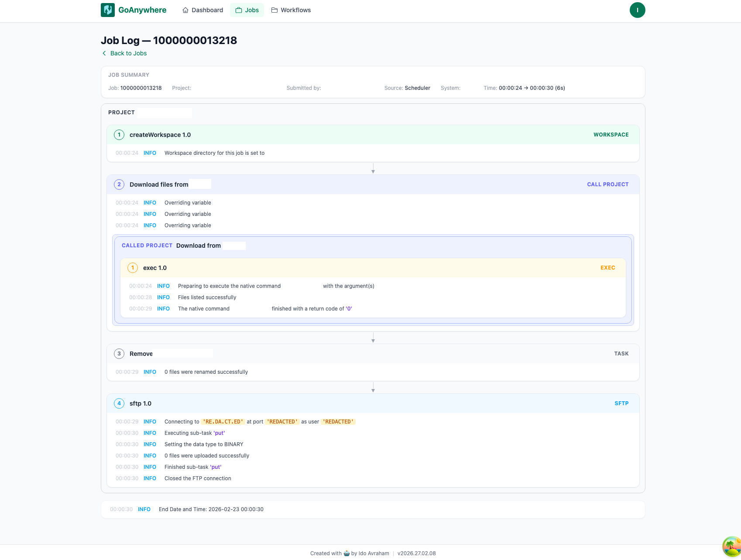Click step circle 3 beside Remove task
The image size is (741, 560).
tap(119, 353)
